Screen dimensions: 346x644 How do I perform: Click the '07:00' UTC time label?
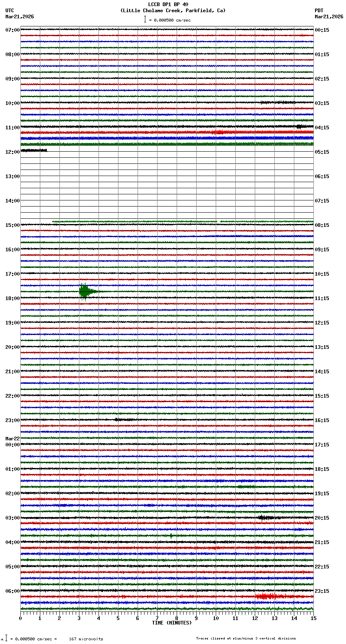pos(12,30)
